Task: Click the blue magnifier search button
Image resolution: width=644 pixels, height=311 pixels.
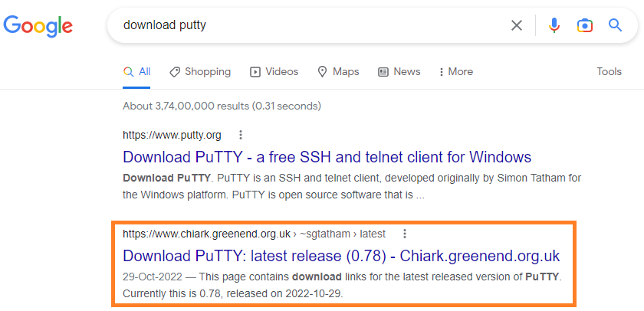Action: [x=615, y=25]
